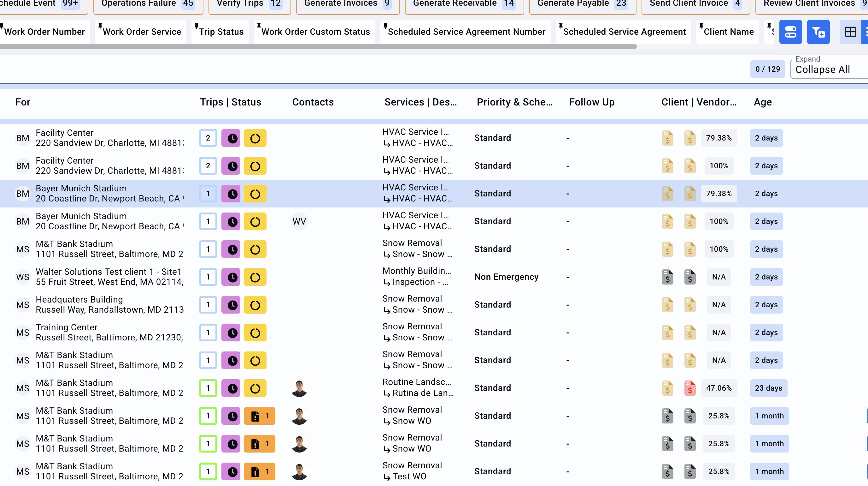Click the add filter funnel icon
868x486 pixels.
[818, 32]
